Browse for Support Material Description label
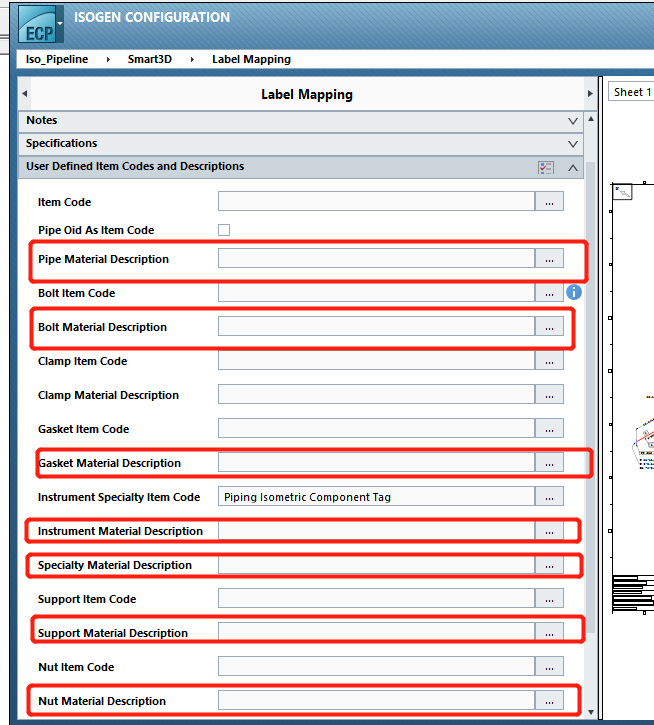654x725 pixels. pos(549,632)
